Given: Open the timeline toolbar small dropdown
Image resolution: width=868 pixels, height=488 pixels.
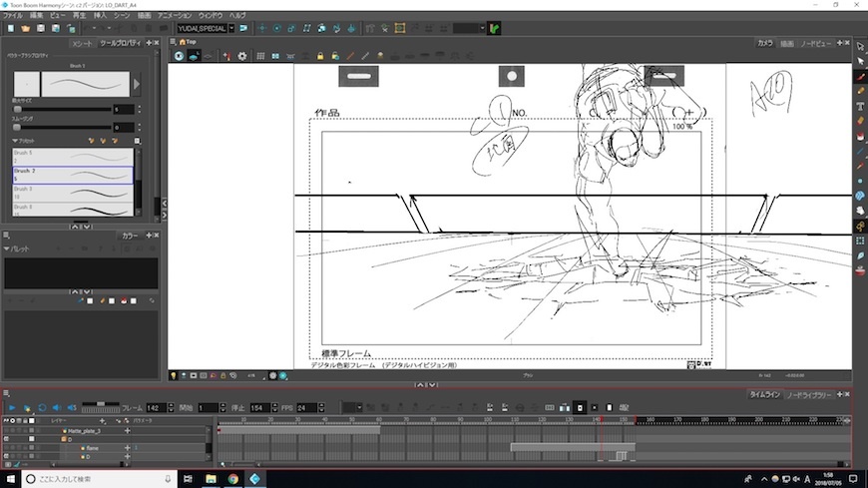Looking at the screenshot, I should click(x=359, y=408).
